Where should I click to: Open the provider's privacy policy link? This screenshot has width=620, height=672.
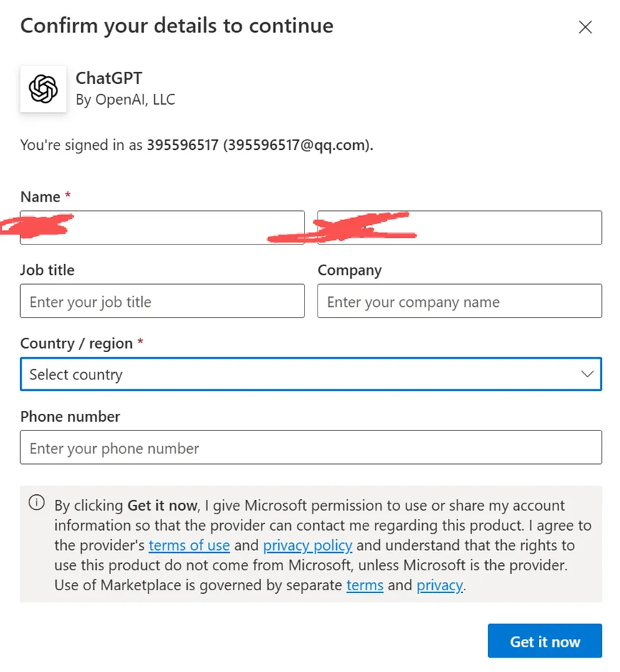(307, 545)
